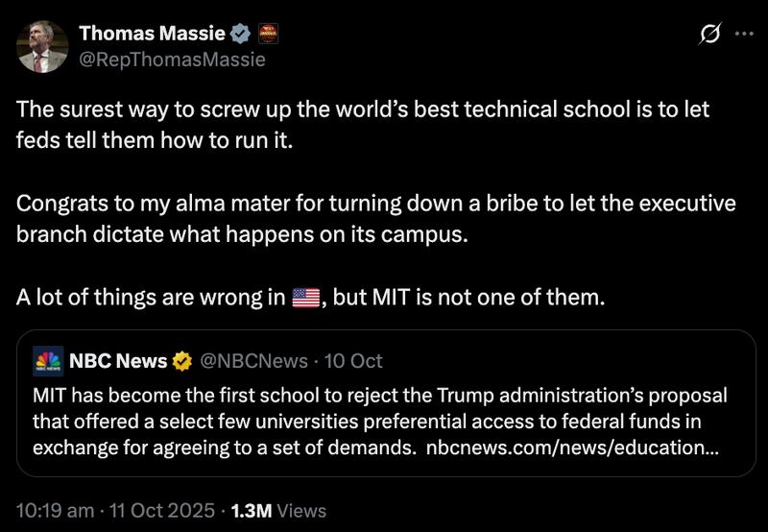
Task: Click the @NBCNews handle in quoted post
Action: pos(253,361)
